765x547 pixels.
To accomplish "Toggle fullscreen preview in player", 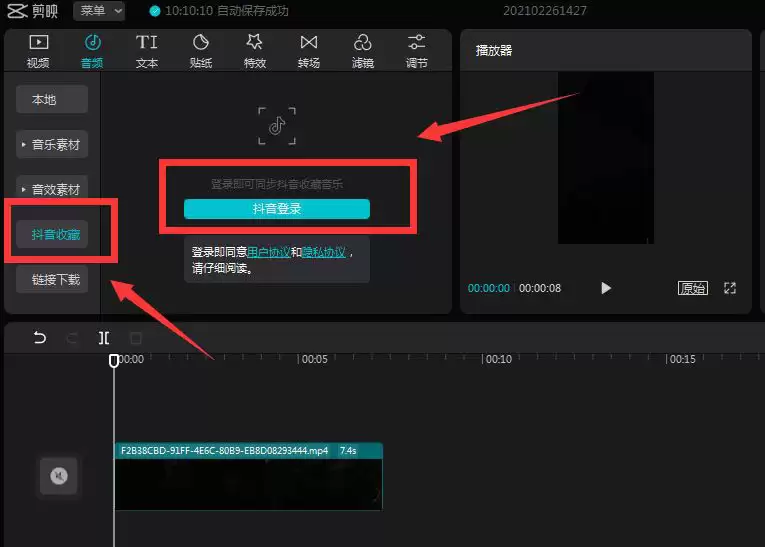I will click(x=730, y=288).
